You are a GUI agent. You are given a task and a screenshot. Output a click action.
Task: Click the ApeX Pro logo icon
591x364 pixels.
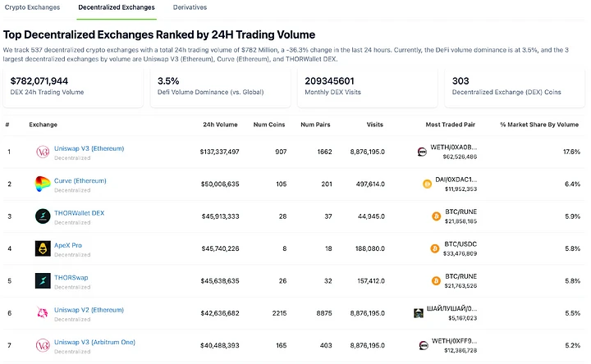point(43,248)
